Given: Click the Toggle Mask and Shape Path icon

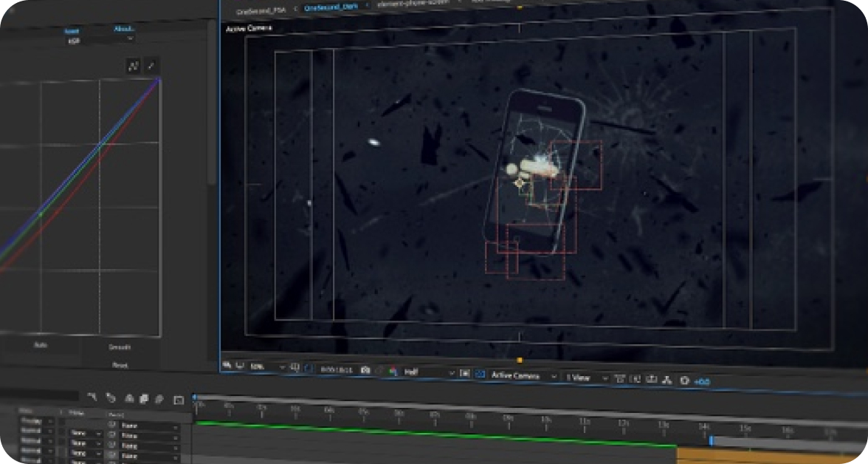Looking at the screenshot, I should (x=309, y=368).
